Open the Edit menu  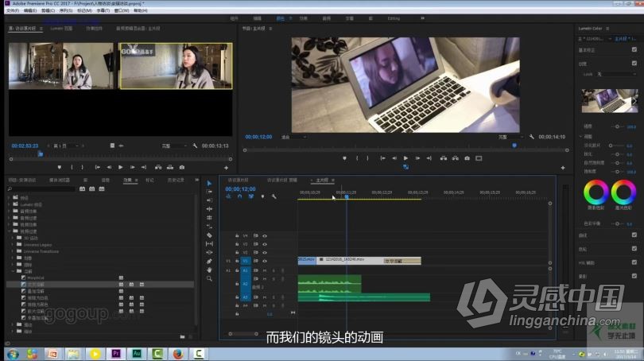[x=30, y=10]
